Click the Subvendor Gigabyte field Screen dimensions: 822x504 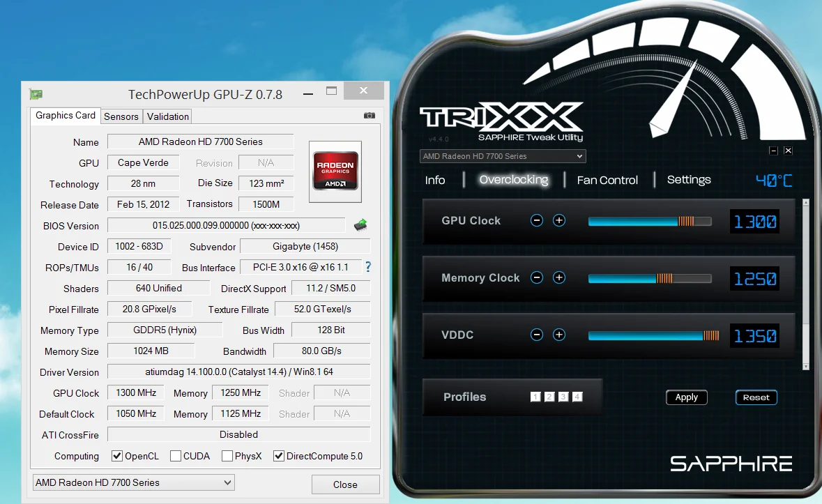(305, 246)
